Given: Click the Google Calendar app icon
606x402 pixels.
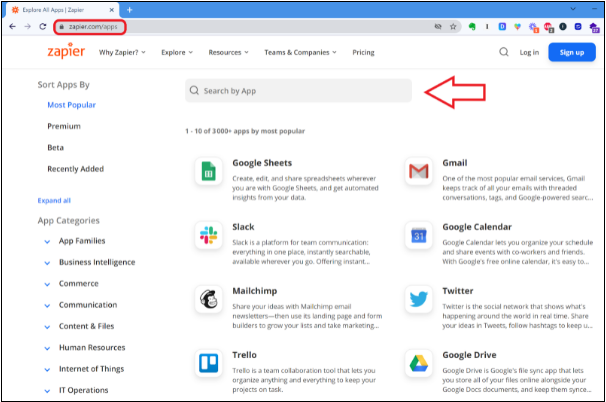Looking at the screenshot, I should pyautogui.click(x=418, y=235).
